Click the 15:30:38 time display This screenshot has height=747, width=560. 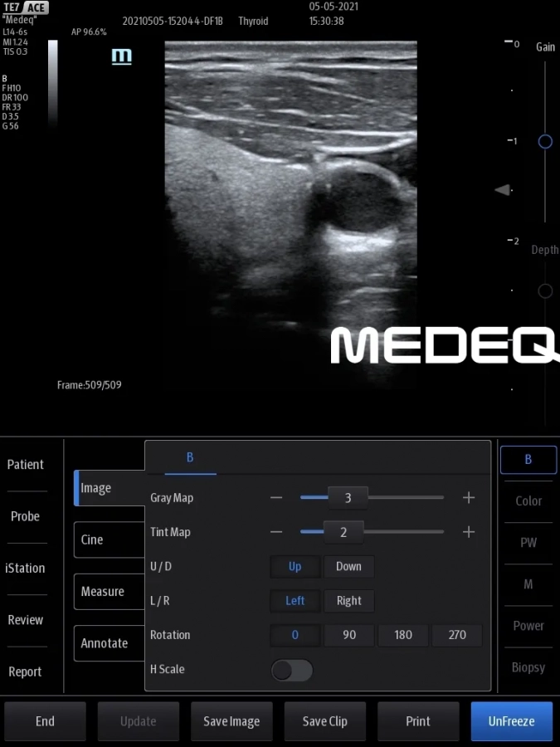326,21
